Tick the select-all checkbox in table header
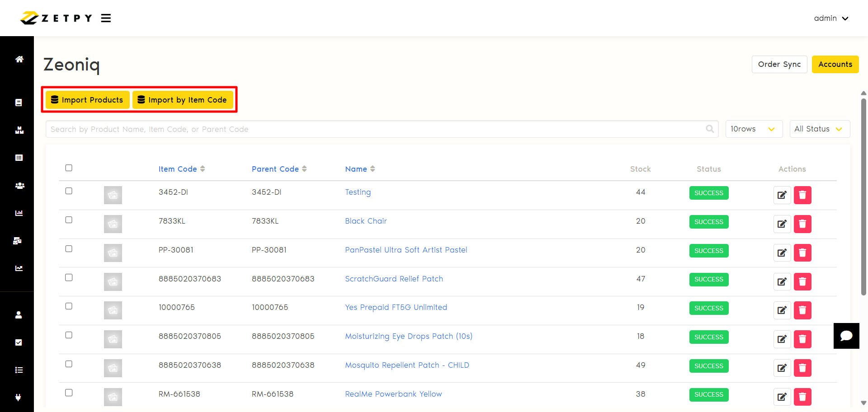The width and height of the screenshot is (868, 412). point(69,168)
